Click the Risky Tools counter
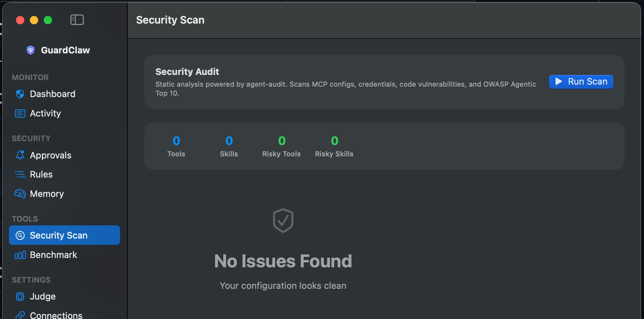644x319 pixels. tap(281, 141)
